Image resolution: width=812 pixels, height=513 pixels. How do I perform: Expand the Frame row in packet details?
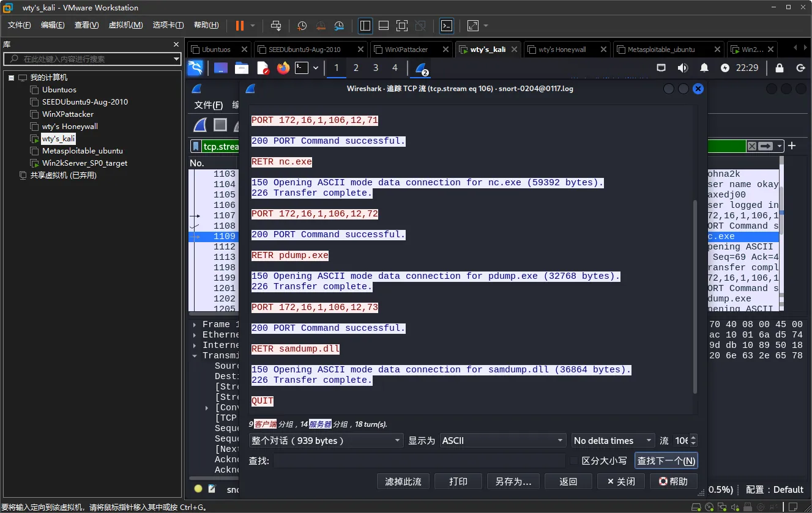pyautogui.click(x=195, y=325)
